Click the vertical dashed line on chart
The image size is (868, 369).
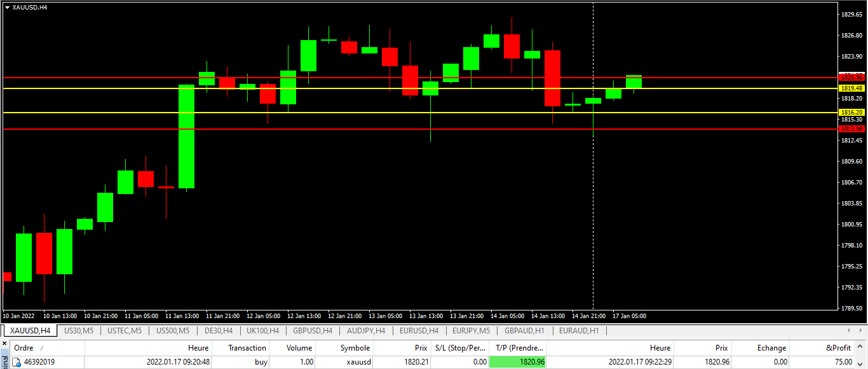pyautogui.click(x=593, y=191)
